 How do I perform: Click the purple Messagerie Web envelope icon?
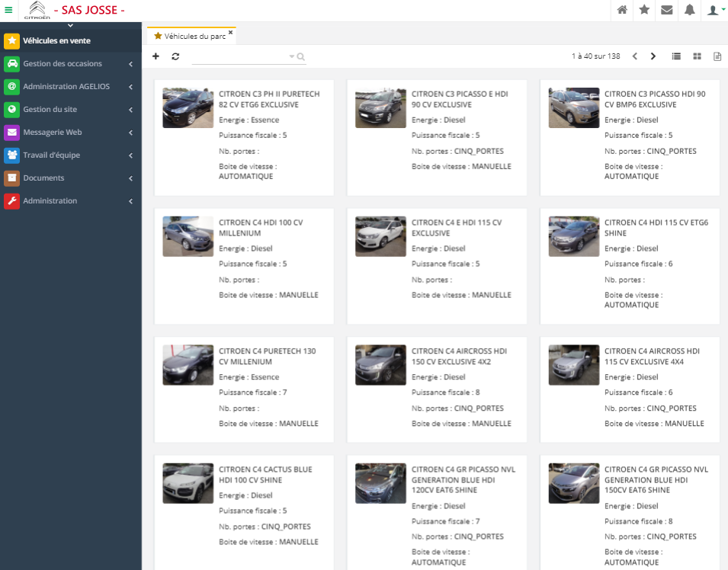click(12, 133)
